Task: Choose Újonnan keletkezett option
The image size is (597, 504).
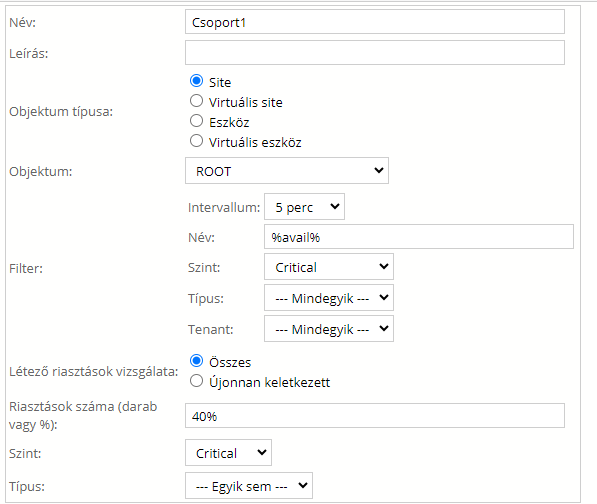Action: (196, 381)
